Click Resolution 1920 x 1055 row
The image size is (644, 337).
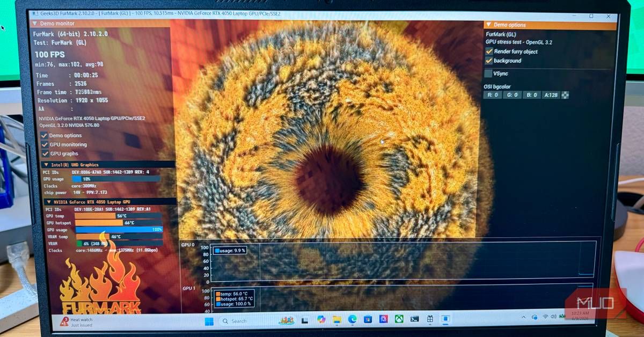click(x=72, y=100)
